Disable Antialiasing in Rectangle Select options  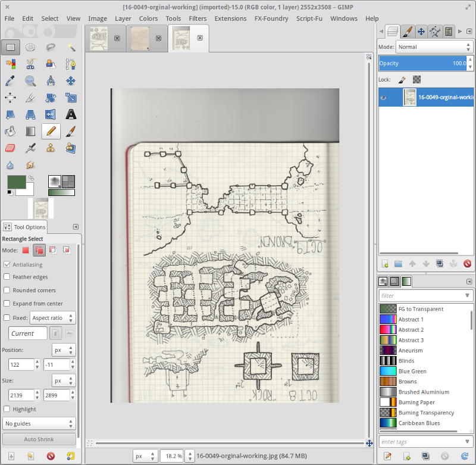[7, 266]
